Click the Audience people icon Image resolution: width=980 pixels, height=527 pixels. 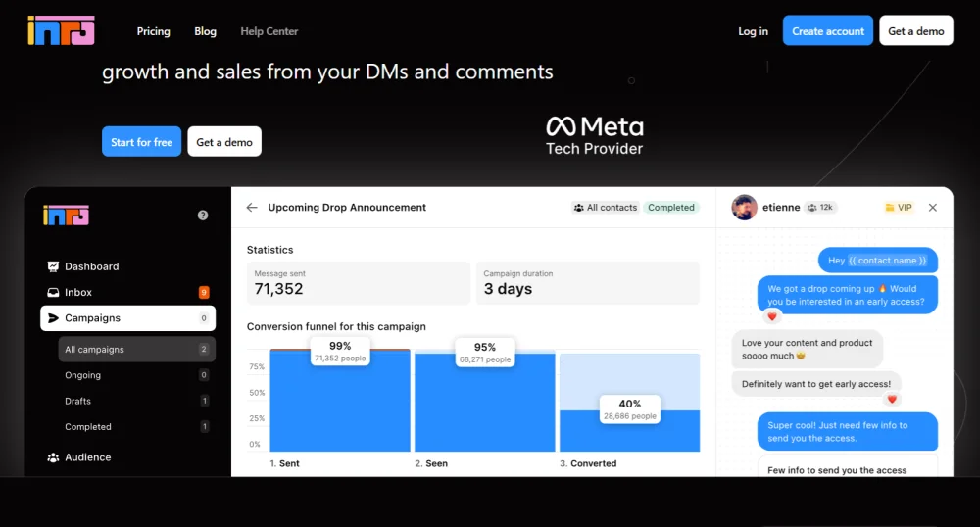(x=53, y=457)
